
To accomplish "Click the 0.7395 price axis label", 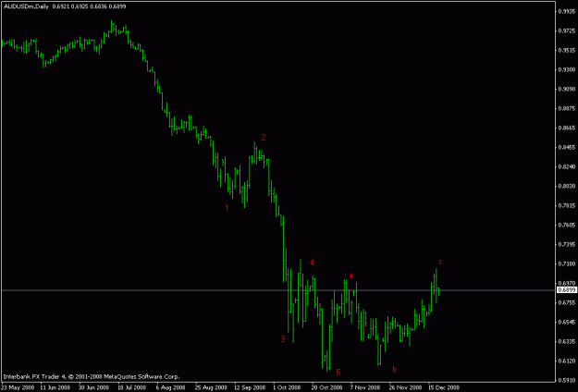I will click(x=567, y=245).
